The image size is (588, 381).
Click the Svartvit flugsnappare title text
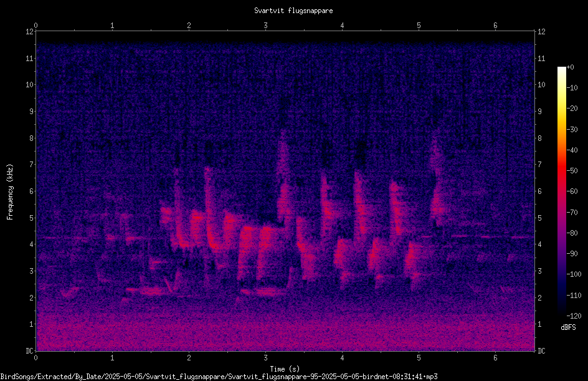coord(293,11)
